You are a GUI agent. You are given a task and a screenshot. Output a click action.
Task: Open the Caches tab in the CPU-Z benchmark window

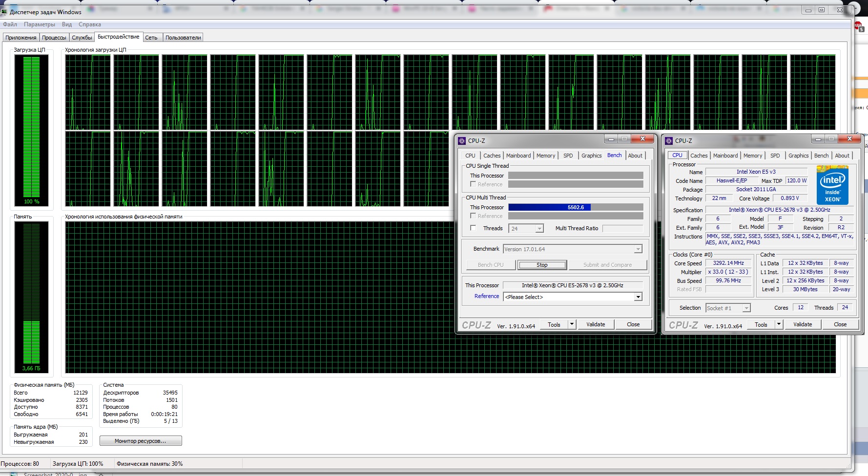pyautogui.click(x=492, y=156)
